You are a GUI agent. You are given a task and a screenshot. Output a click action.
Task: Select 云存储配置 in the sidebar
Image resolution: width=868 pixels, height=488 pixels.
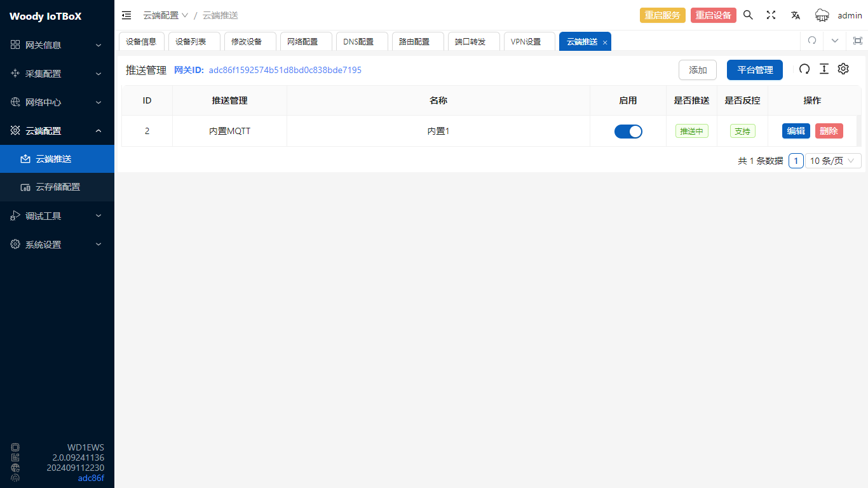[58, 187]
